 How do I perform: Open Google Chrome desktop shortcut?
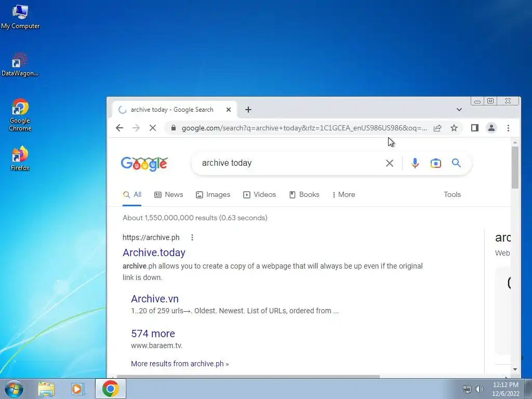[x=20, y=115]
